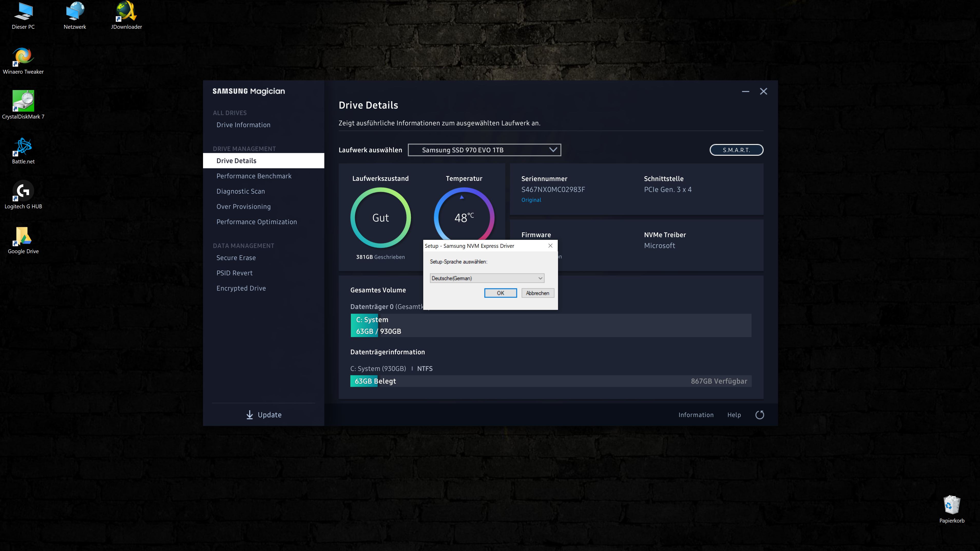Open the Battle.net desktop icon
This screenshot has width=980, height=551.
(23, 146)
